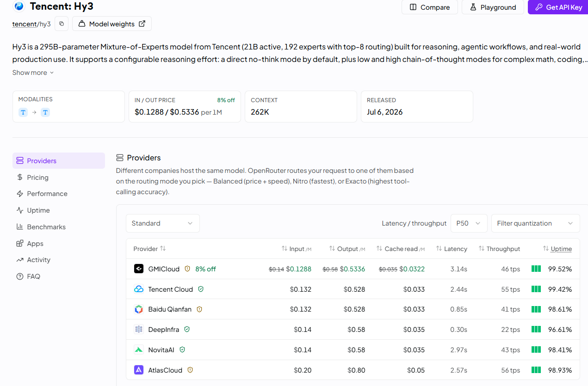Viewport: 588px width, 386px height.
Task: Click the shield badge next to Tencent Cloud
Action: (201, 289)
